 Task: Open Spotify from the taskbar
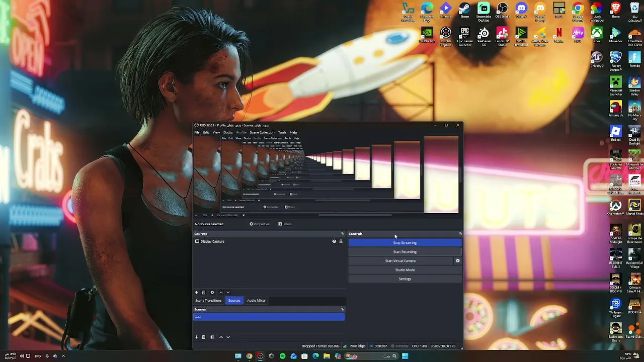[x=282, y=356]
